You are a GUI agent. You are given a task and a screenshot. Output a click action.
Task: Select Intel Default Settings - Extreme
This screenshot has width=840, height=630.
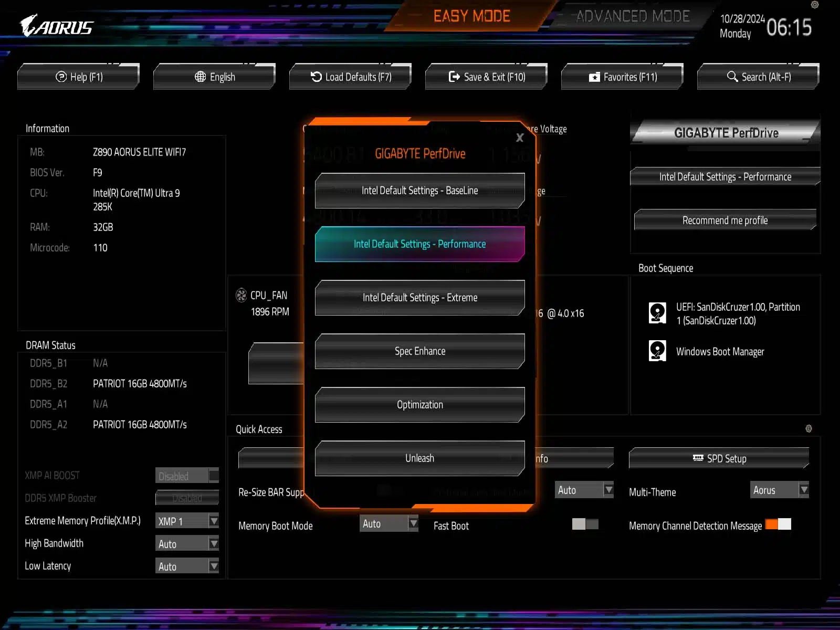coord(419,298)
